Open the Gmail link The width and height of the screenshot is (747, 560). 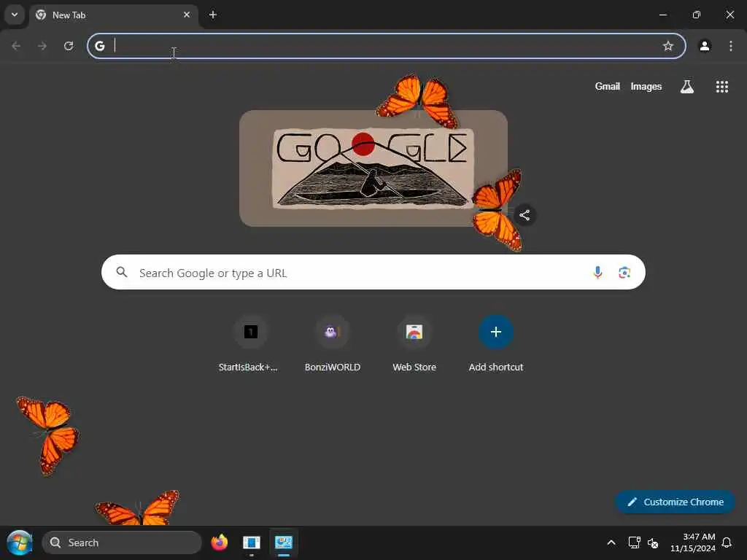607,86
